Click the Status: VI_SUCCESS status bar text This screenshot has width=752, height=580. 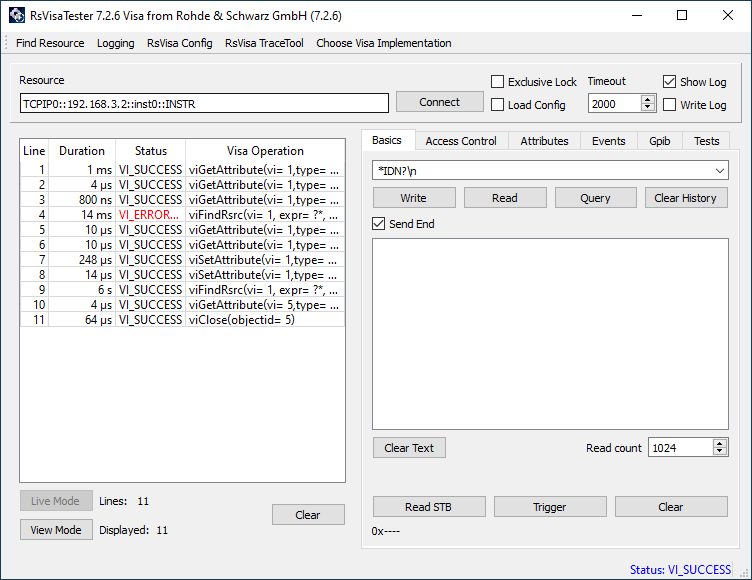(680, 569)
